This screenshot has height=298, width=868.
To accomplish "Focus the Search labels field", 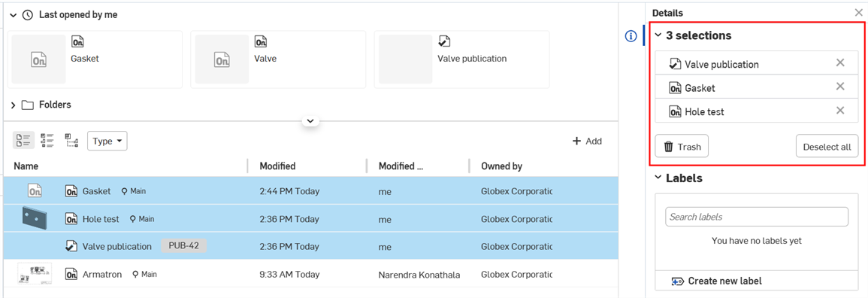I will tap(757, 217).
